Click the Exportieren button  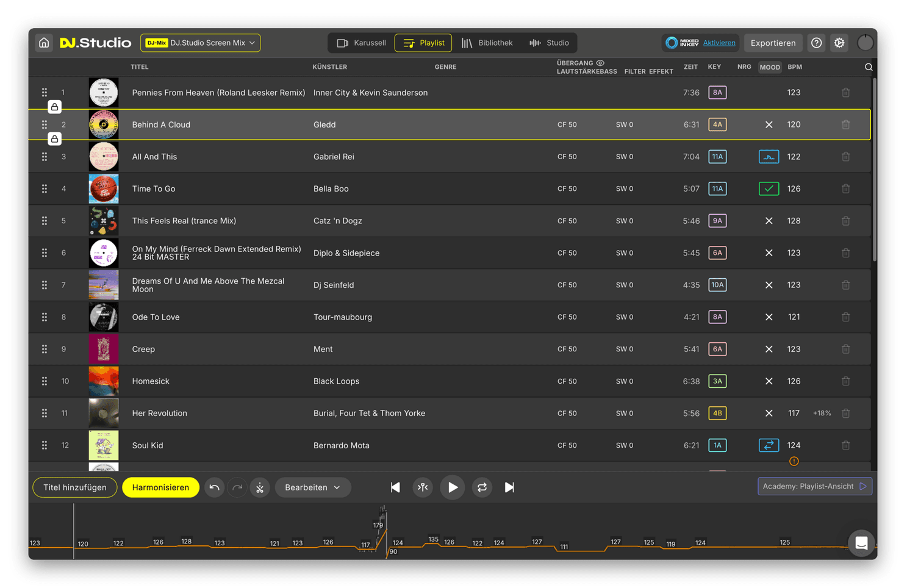click(x=773, y=43)
